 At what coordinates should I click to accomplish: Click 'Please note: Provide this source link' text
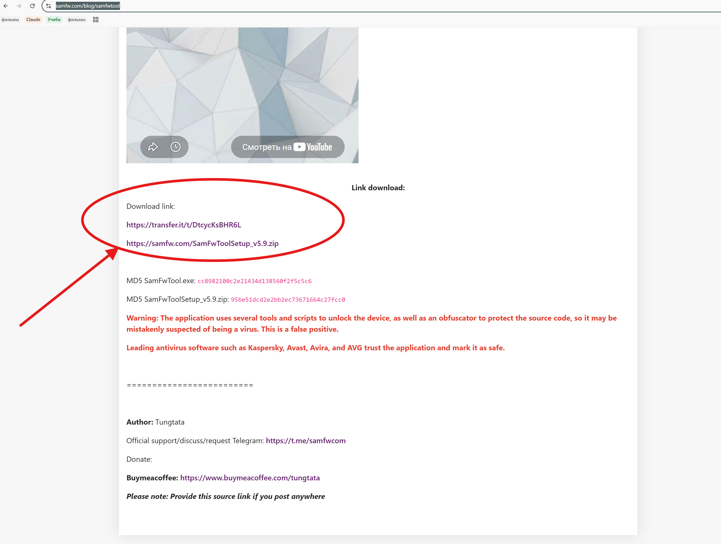tap(226, 496)
